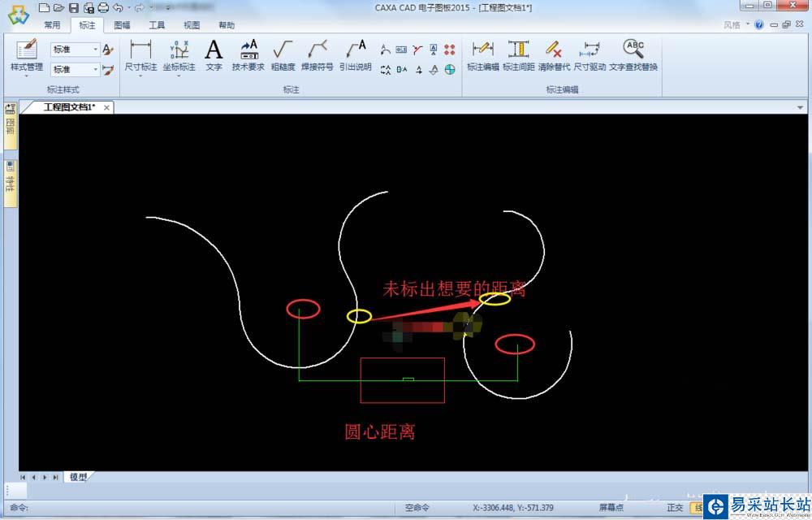
Task: Select the 焊接符号 welding symbol tool
Action: (317, 55)
